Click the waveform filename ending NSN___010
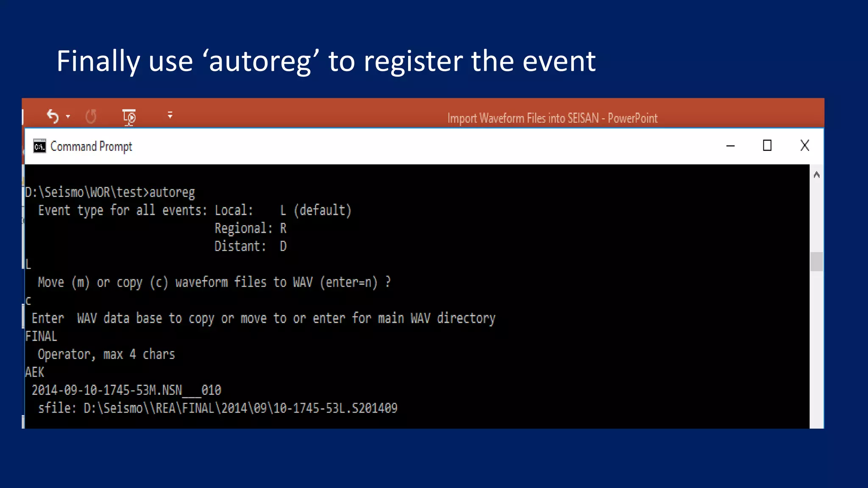The width and height of the screenshot is (868, 488). pyautogui.click(x=126, y=390)
